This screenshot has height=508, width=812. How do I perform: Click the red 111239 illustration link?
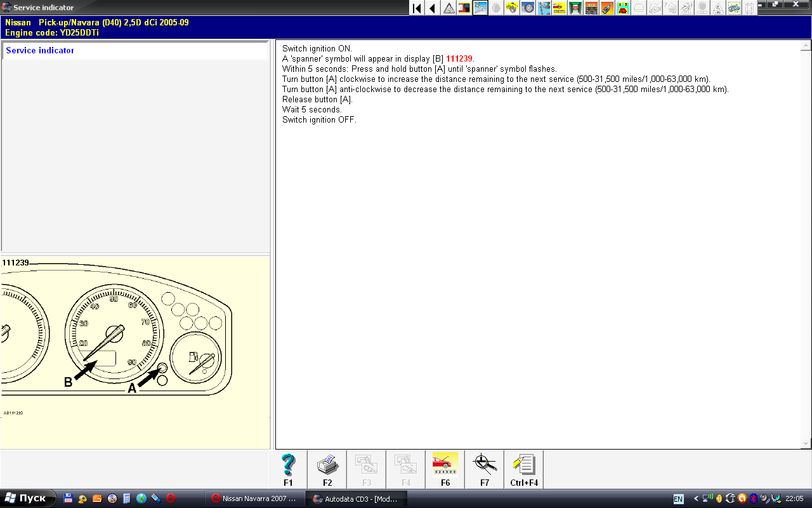point(459,59)
